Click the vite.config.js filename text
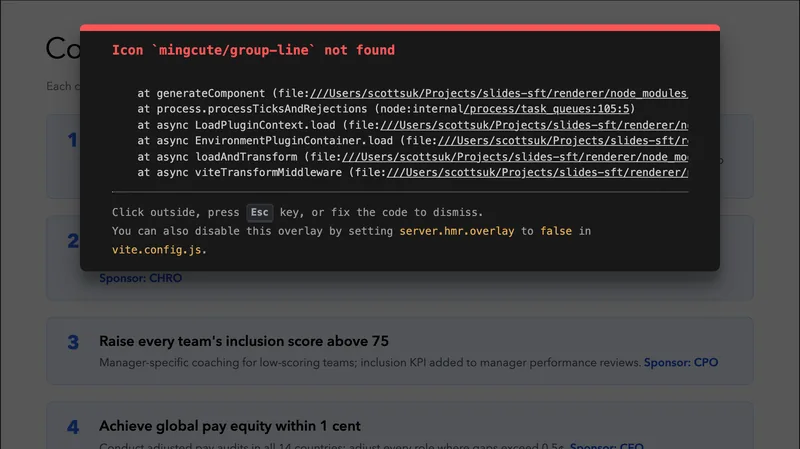800x449 pixels. coord(159,249)
